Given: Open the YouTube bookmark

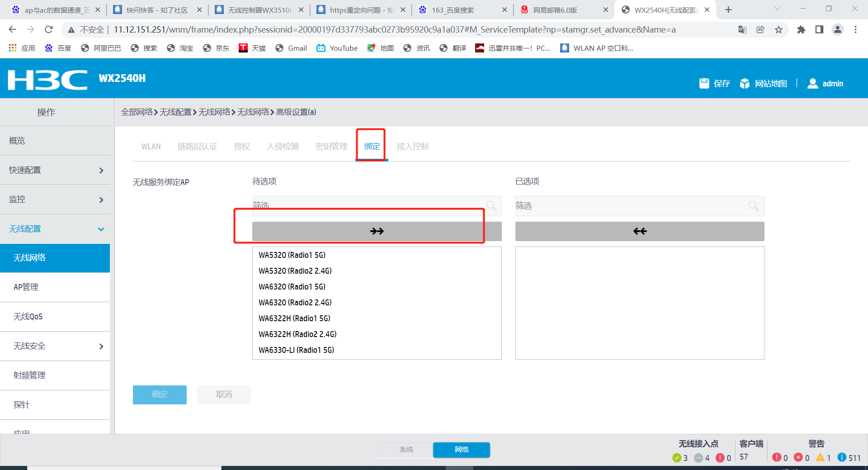Looking at the screenshot, I should (x=337, y=48).
